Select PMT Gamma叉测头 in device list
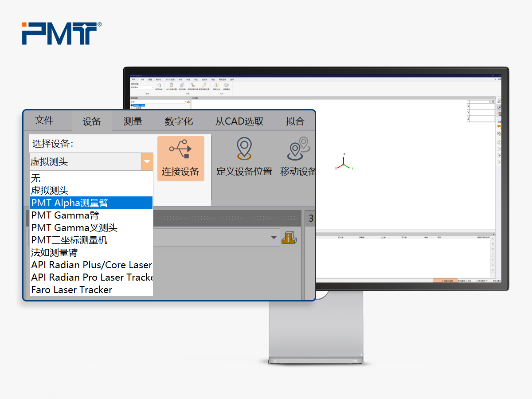The height and width of the screenshot is (399, 532). (91, 228)
